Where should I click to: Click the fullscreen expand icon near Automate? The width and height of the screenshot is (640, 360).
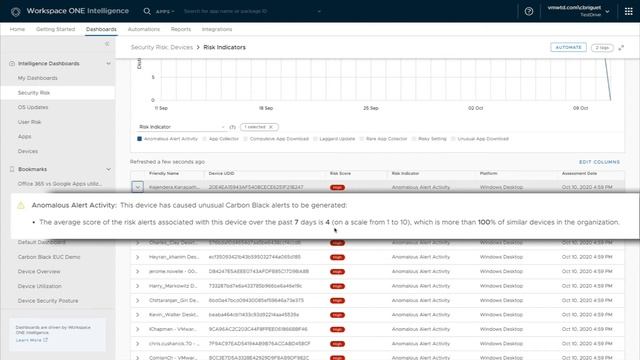(621, 48)
